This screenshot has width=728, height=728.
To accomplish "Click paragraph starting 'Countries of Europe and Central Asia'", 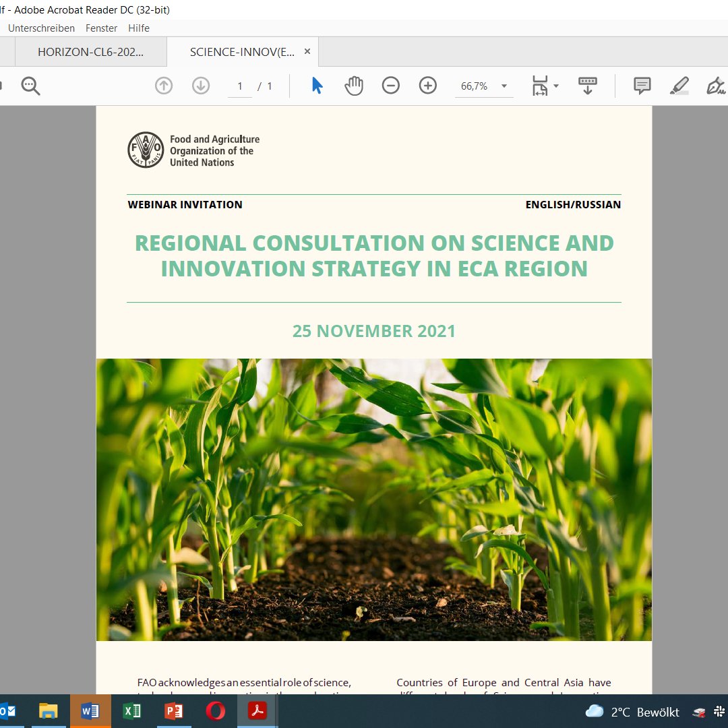I will pyautogui.click(x=504, y=686).
